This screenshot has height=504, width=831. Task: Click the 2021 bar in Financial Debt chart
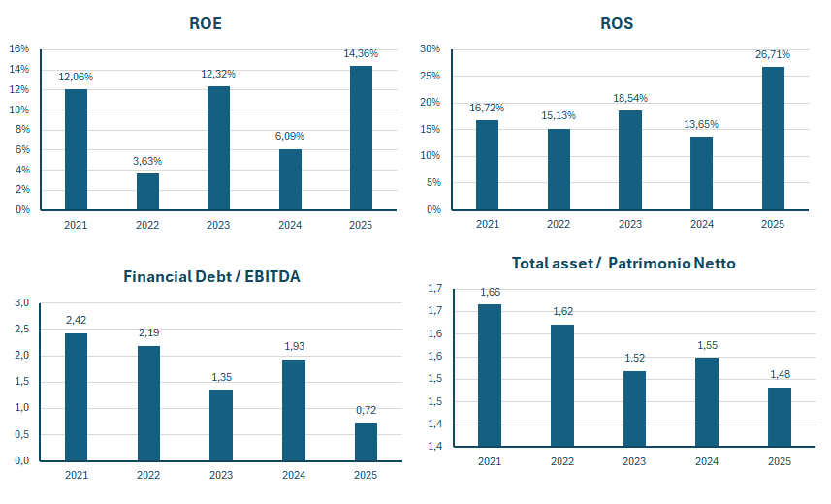tap(76, 396)
